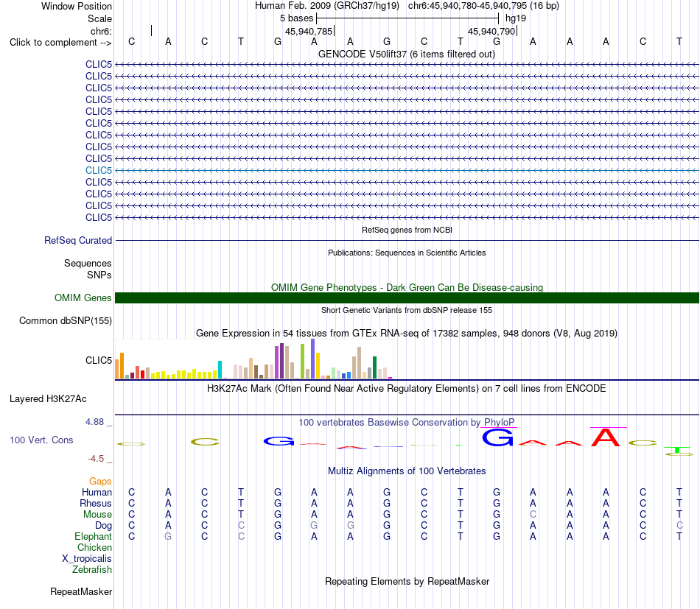This screenshot has width=700, height=609.
Task: Open the Multiz Alignments of 100 Vertebrates title
Action: coord(407,471)
